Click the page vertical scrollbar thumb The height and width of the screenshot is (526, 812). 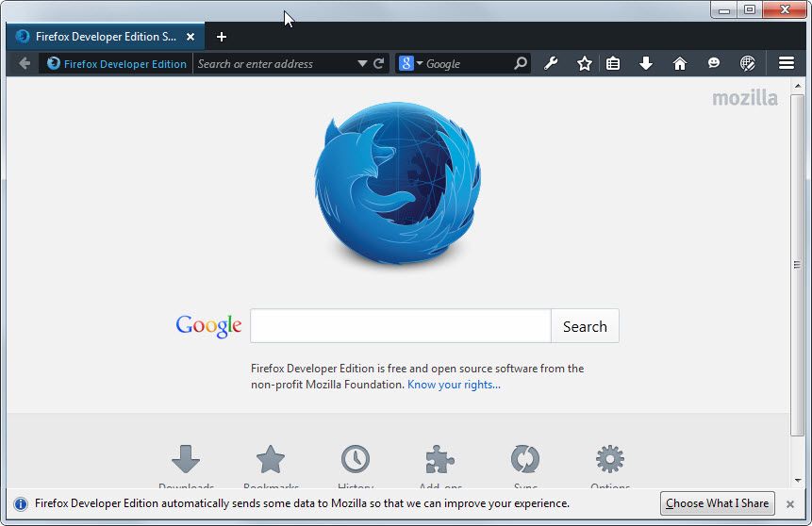[798, 265]
